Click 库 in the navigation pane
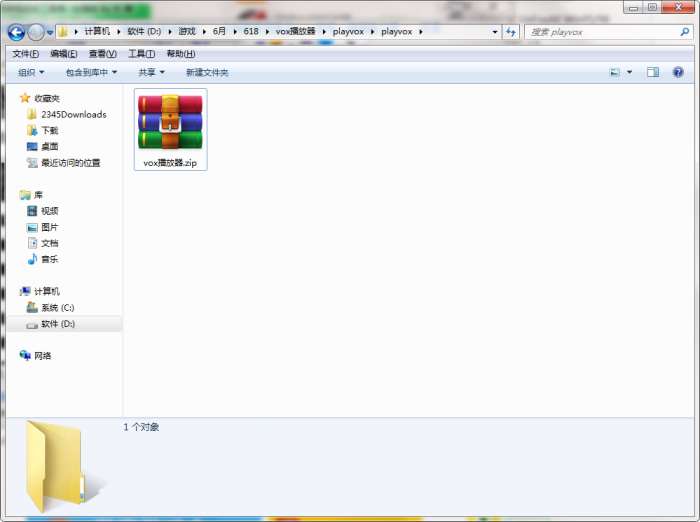 (38, 195)
